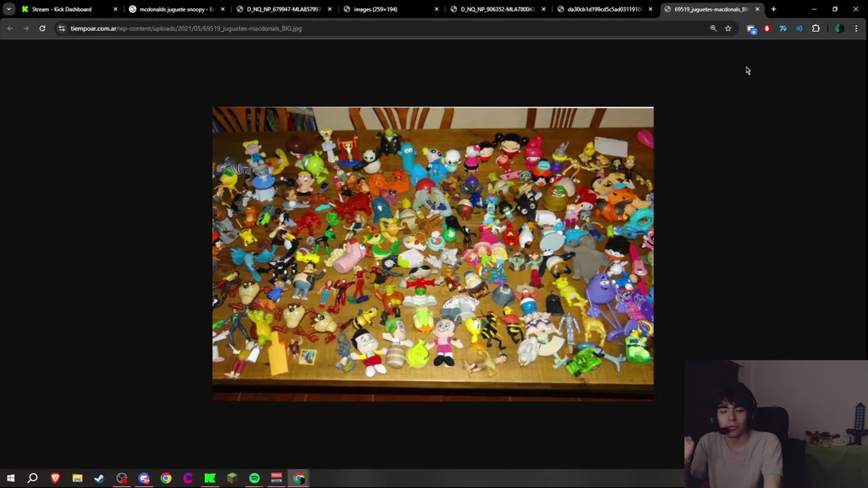Open Steam from taskbar
The height and width of the screenshot is (488, 868).
tap(99, 479)
